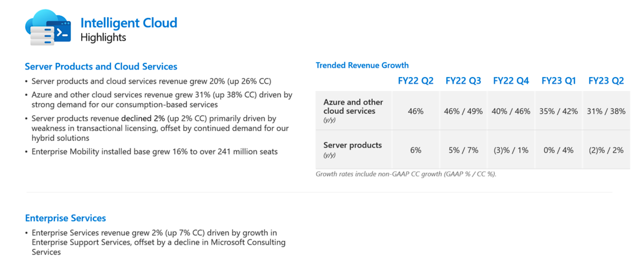
Task: Click the Enterprise Mobility installed base bullet
Action: point(155,152)
